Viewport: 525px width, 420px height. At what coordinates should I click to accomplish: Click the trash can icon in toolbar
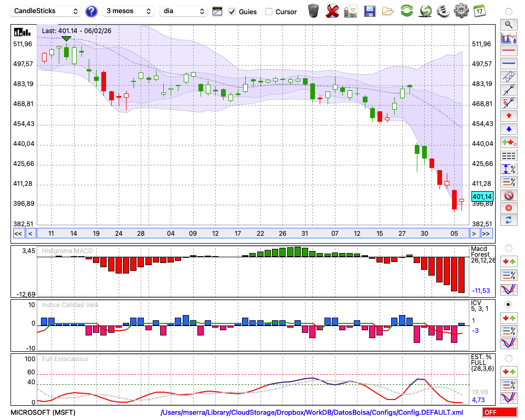point(313,10)
